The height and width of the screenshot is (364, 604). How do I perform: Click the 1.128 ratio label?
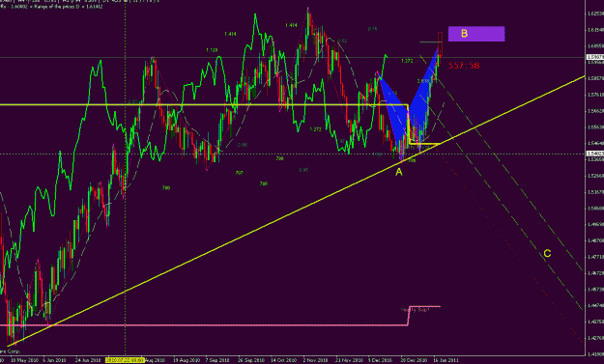point(212,50)
